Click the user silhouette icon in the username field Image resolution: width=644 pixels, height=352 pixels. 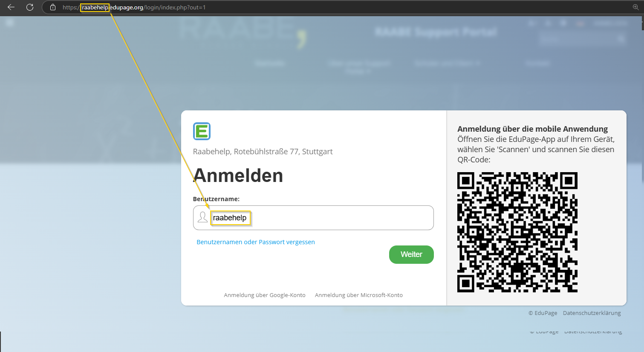203,217
